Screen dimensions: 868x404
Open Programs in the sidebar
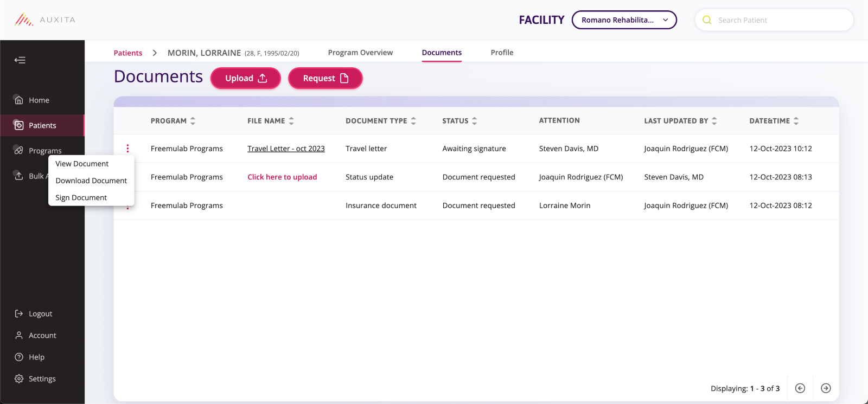45,151
